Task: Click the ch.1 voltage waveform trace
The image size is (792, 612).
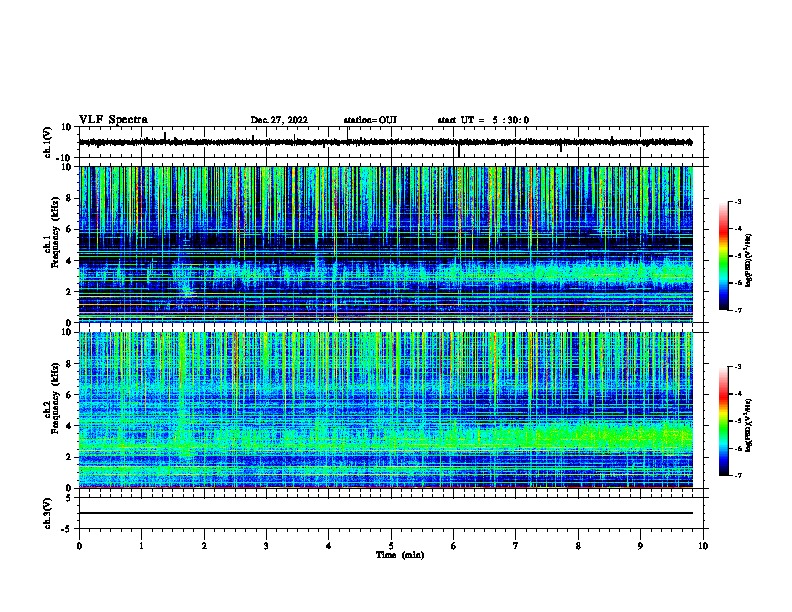Action: pos(386,142)
